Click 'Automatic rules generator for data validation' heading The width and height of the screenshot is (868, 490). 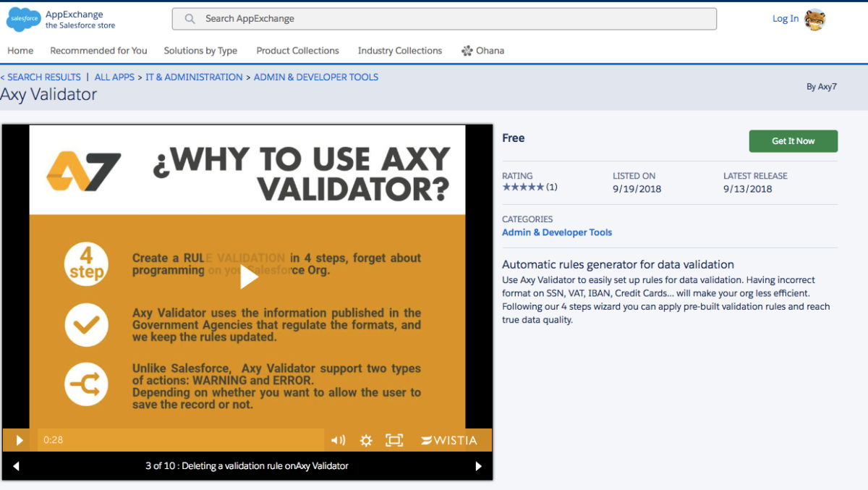click(618, 264)
